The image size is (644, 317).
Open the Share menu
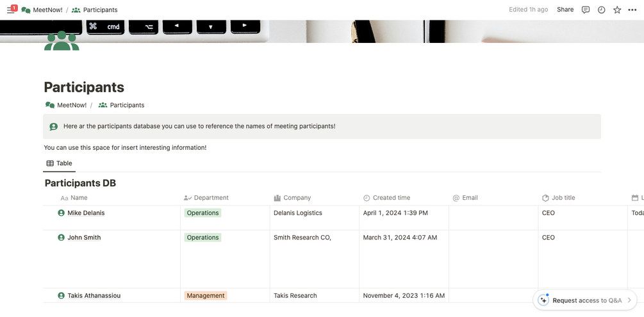[x=565, y=10]
